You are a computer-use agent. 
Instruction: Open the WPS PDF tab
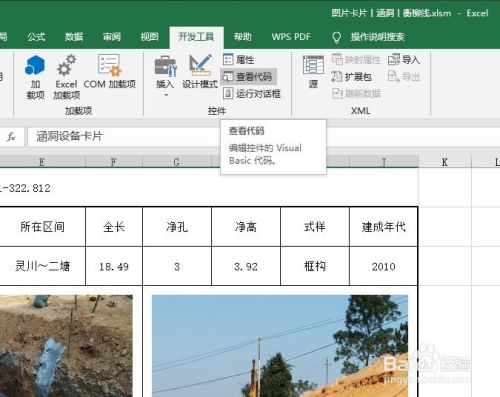coord(291,37)
